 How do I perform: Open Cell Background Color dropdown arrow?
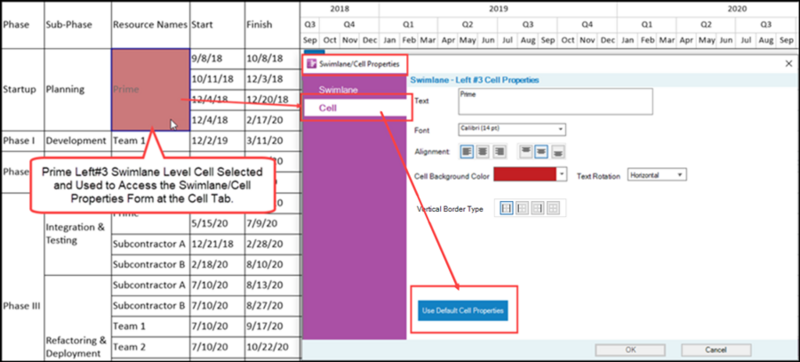tap(561, 174)
